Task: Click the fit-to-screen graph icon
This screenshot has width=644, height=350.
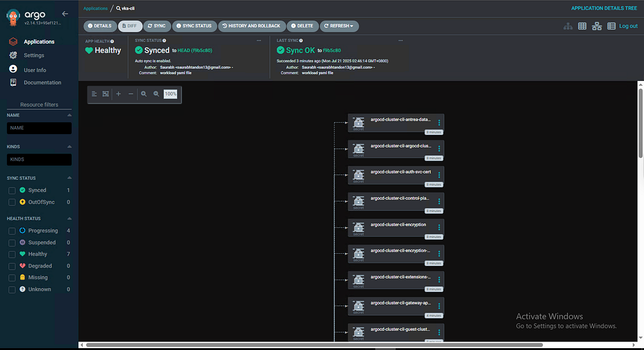Action: pos(105,94)
